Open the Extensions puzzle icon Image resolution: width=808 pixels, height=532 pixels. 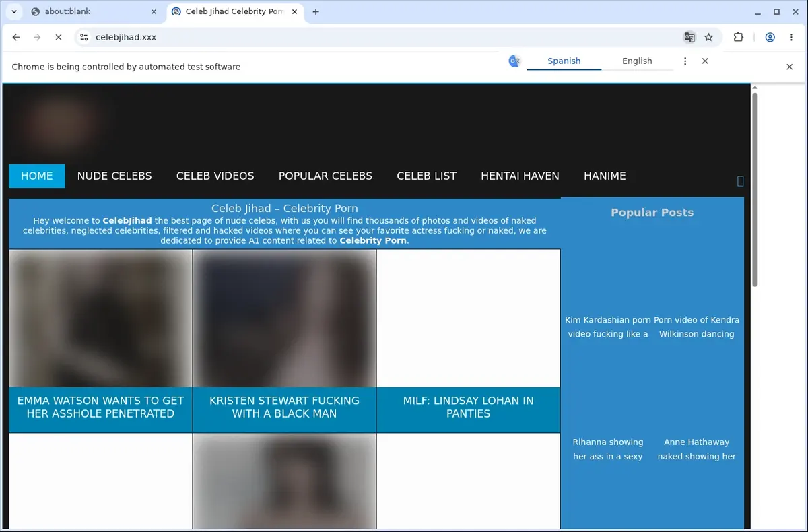(x=739, y=38)
